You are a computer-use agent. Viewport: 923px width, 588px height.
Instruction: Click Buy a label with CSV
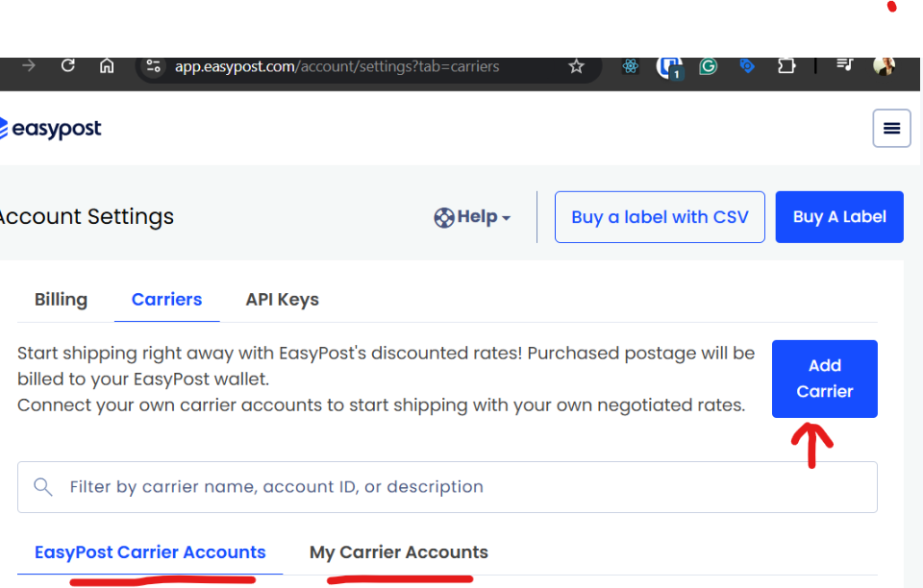[660, 216]
